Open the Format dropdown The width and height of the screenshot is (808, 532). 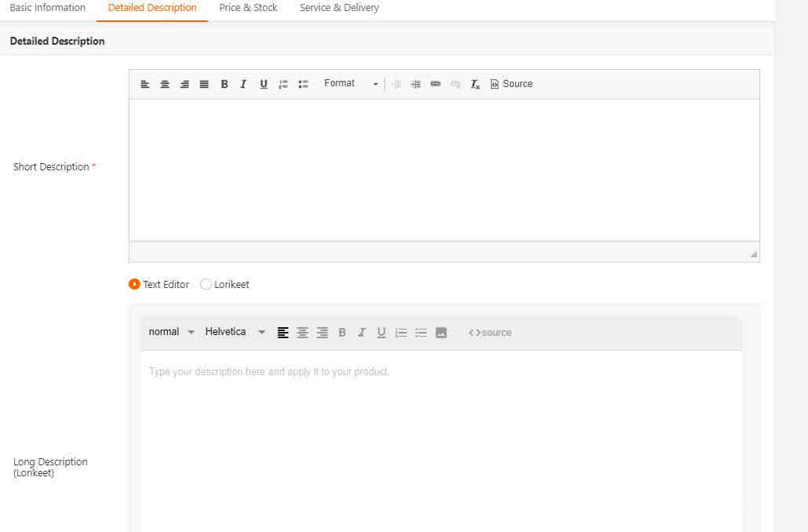pyautogui.click(x=351, y=83)
